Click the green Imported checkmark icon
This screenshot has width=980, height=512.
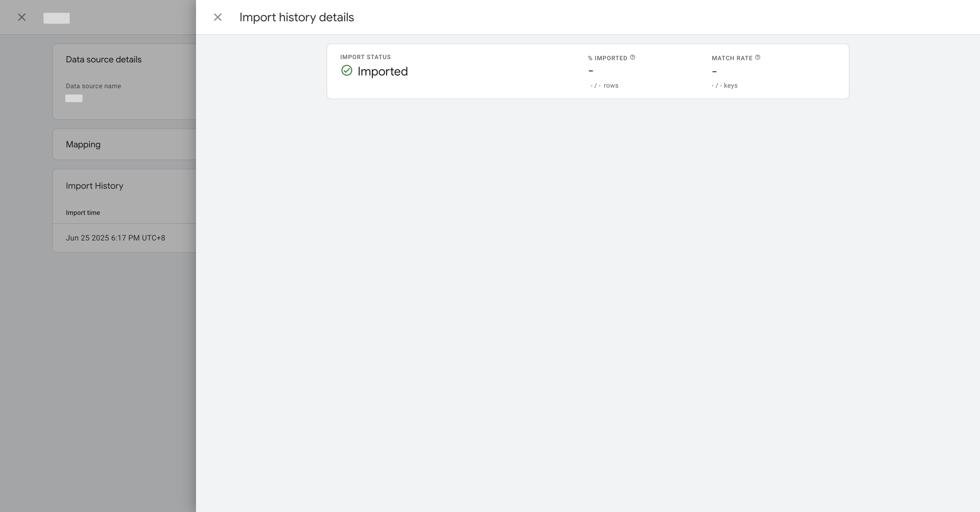347,71
